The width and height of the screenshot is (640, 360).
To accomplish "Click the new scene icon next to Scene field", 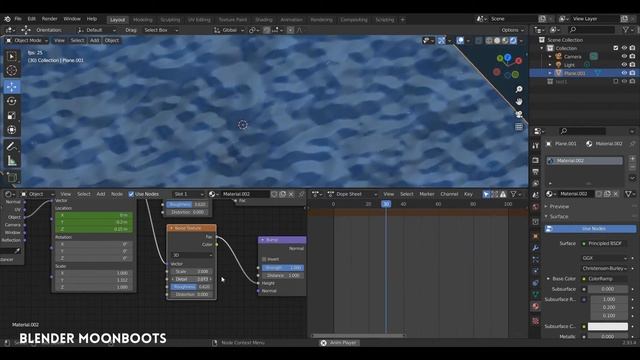I will (542, 19).
